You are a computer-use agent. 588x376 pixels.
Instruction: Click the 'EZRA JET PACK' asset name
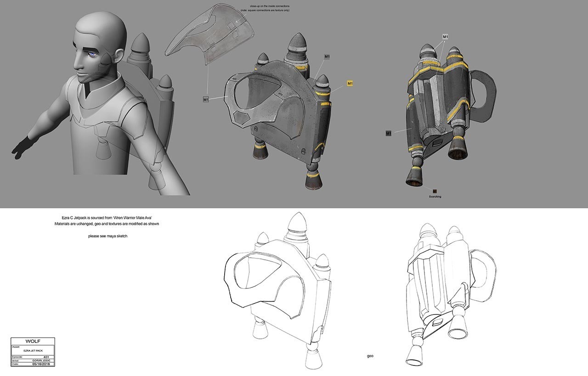[33, 350]
